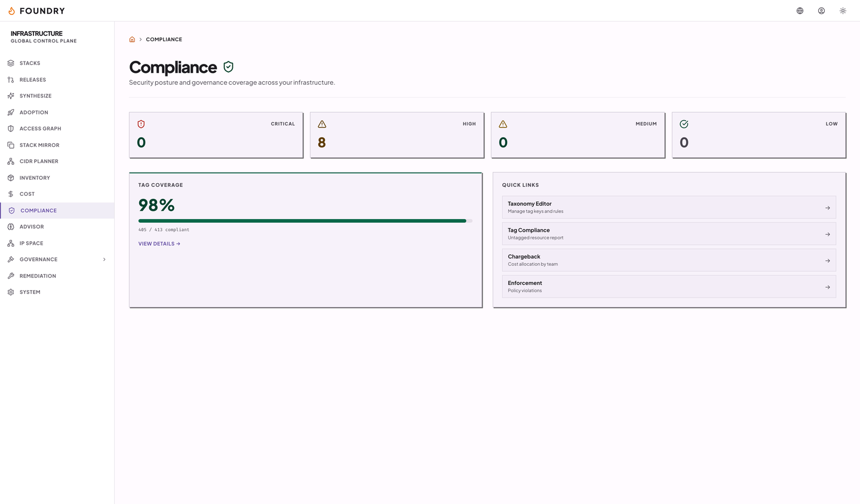This screenshot has height=504, width=860.
Task: Open the language globe menu
Action: pos(800,11)
